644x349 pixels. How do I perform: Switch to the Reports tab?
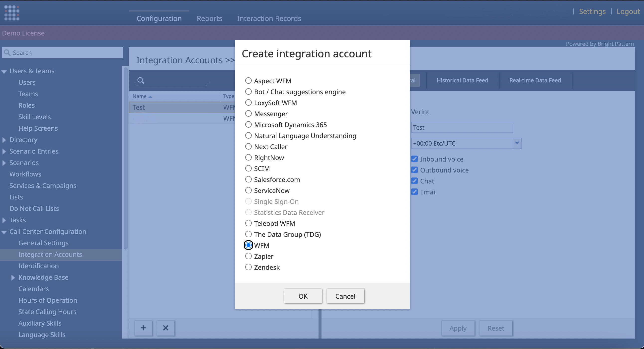[x=209, y=18]
